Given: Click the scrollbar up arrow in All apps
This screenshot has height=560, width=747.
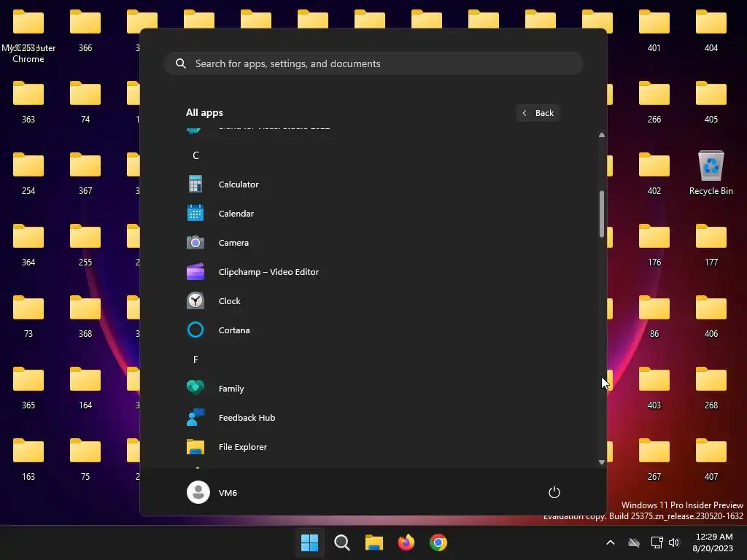Looking at the screenshot, I should pos(602,135).
